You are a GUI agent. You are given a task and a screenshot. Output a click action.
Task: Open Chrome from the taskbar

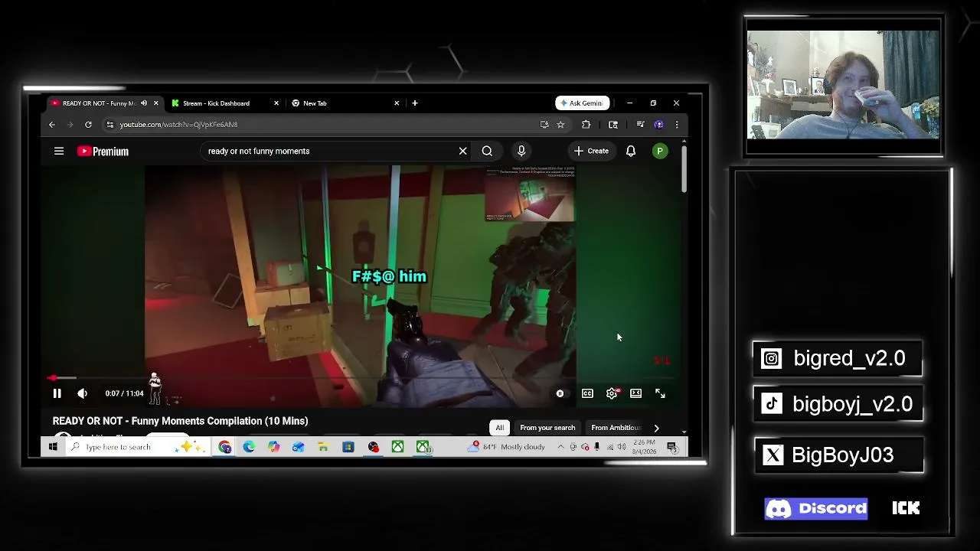[224, 447]
